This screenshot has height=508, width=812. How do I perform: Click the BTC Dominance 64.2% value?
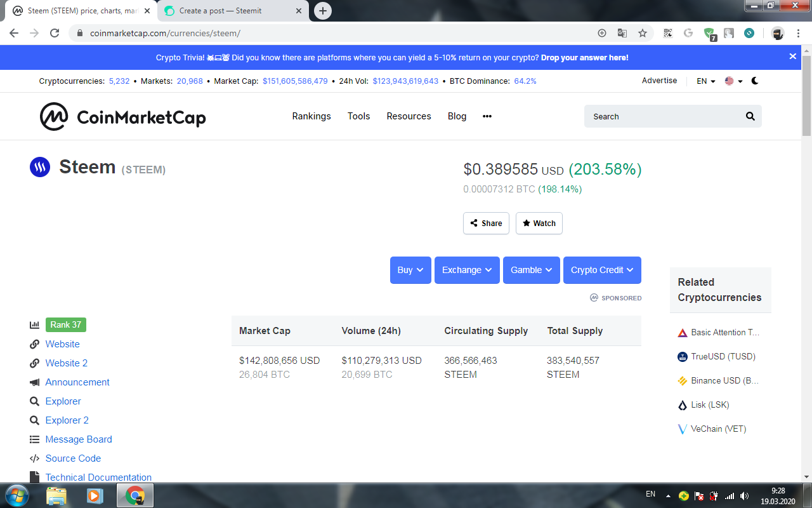tap(525, 81)
